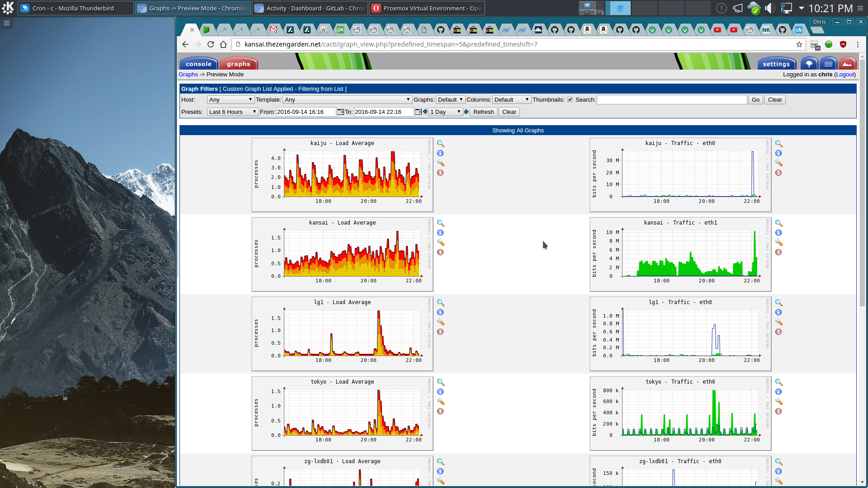Zoom the kaiju Traffic eth0 graph with magnifier
The width and height of the screenshot is (868, 488).
coord(778,144)
